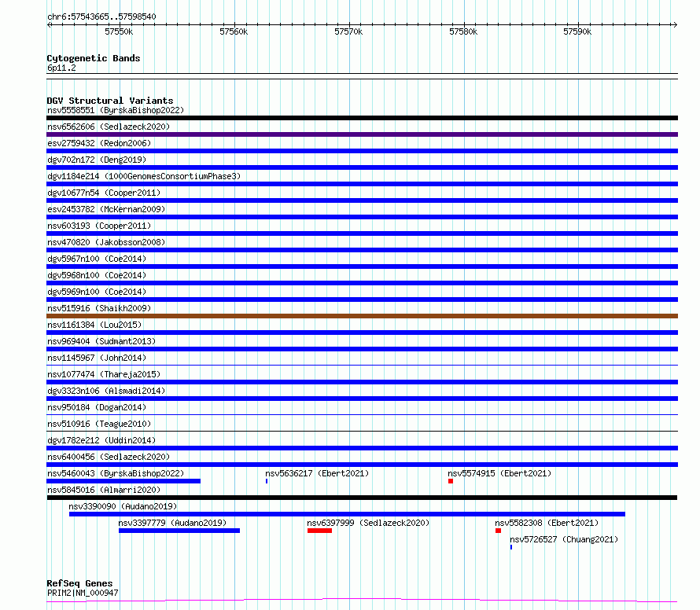The image size is (700, 610).
Task: Click the 57590k ruler position
Action: [x=577, y=31]
